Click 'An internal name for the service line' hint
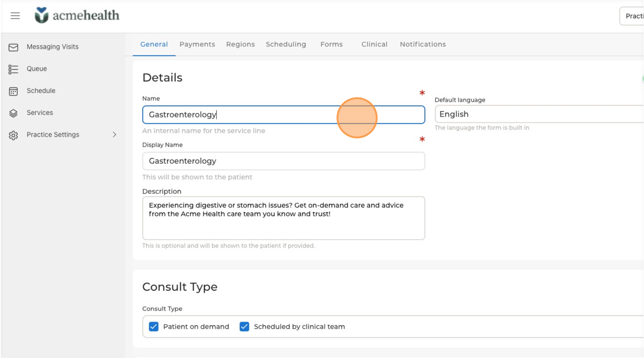The width and height of the screenshot is (644, 358). [x=204, y=131]
